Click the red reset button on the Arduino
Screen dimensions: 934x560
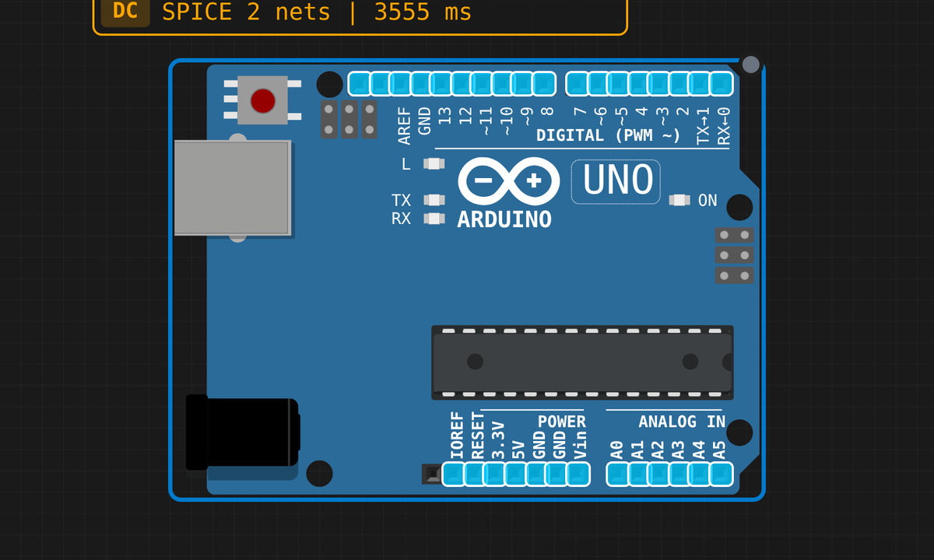click(x=263, y=100)
